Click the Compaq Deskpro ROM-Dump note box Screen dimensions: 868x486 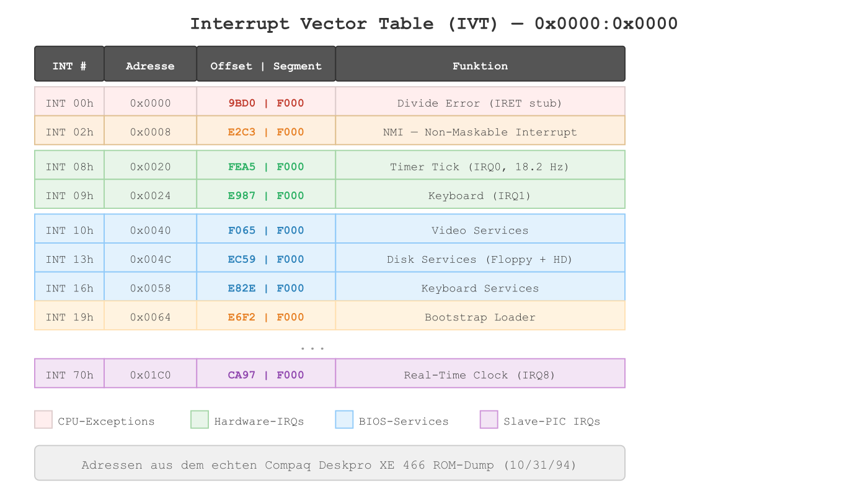click(x=330, y=463)
